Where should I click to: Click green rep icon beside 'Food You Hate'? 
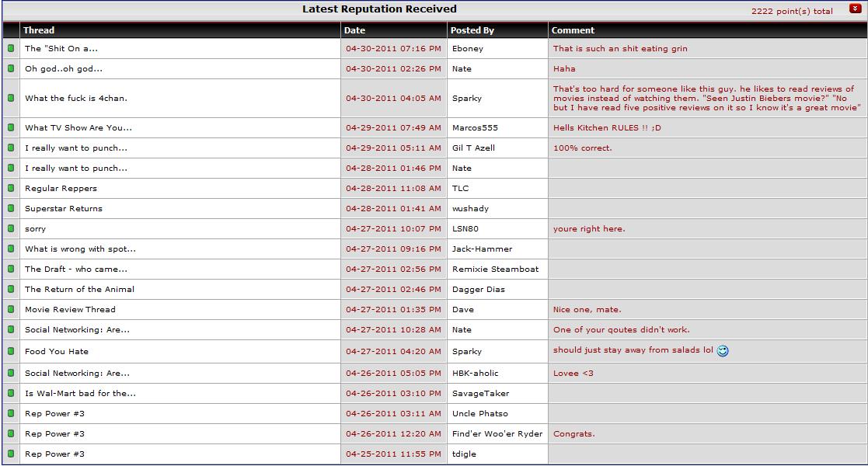(11, 351)
